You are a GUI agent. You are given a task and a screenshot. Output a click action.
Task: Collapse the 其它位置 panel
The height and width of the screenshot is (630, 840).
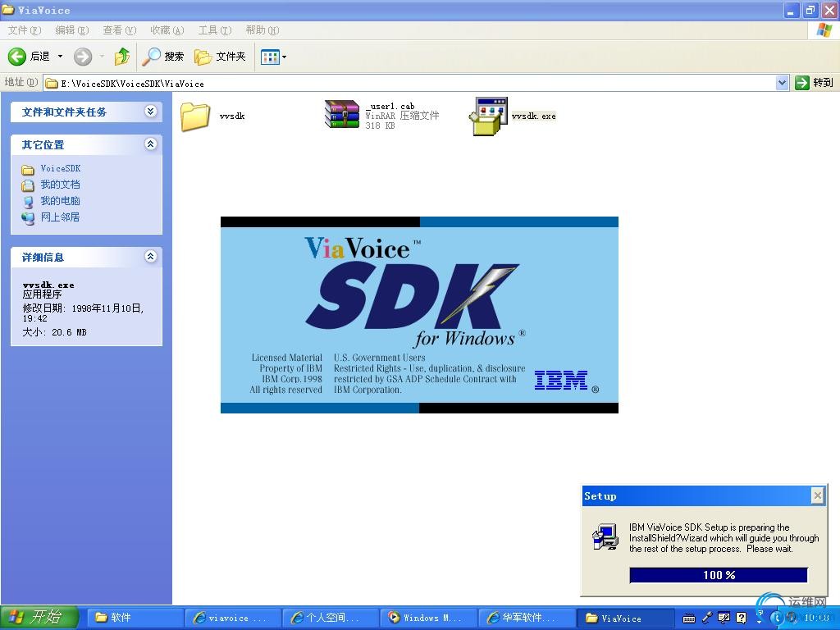[x=151, y=144]
